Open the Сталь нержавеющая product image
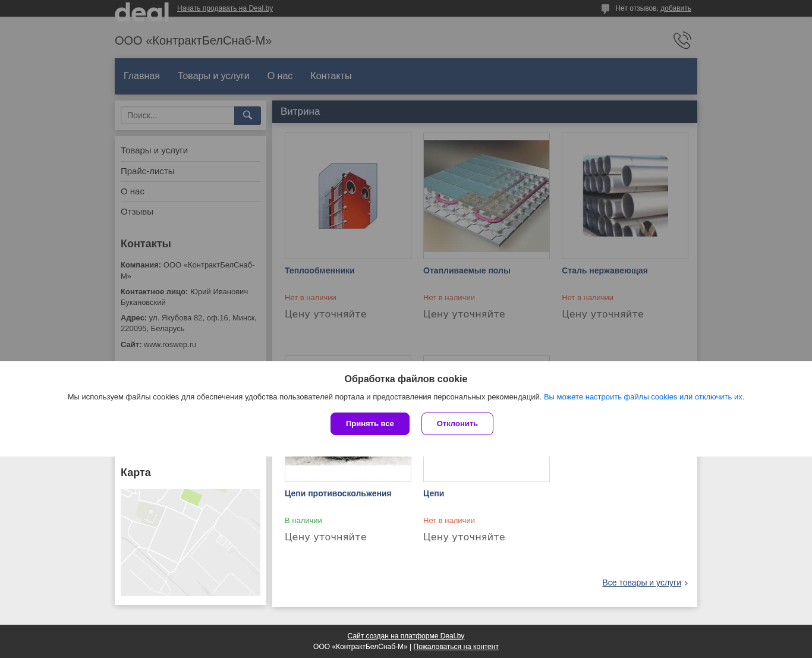The width and height of the screenshot is (812, 658). 625,196
